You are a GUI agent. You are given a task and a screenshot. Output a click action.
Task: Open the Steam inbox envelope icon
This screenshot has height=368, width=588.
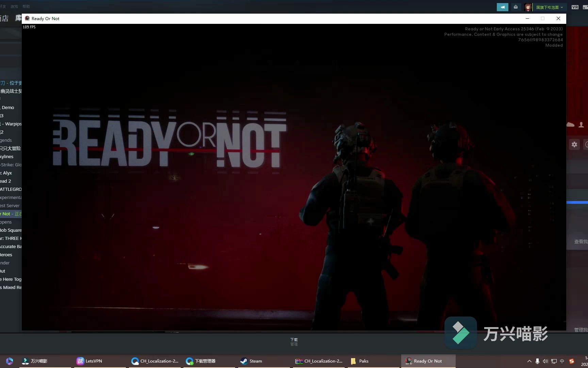coord(516,7)
